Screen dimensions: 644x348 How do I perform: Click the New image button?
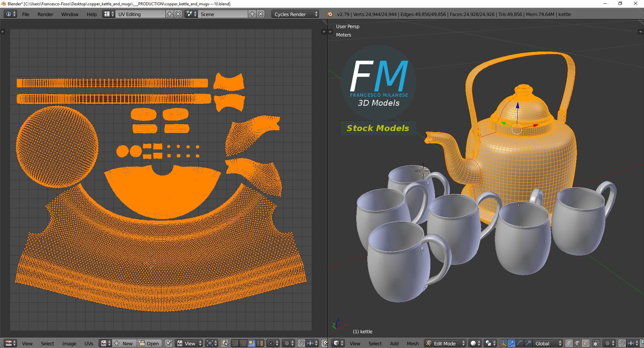[124, 343]
